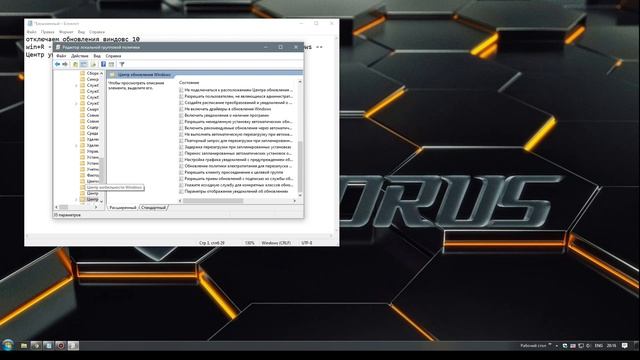Open the Windows Start button
Image resolution: width=640 pixels, height=360 pixels.
pos(8,345)
